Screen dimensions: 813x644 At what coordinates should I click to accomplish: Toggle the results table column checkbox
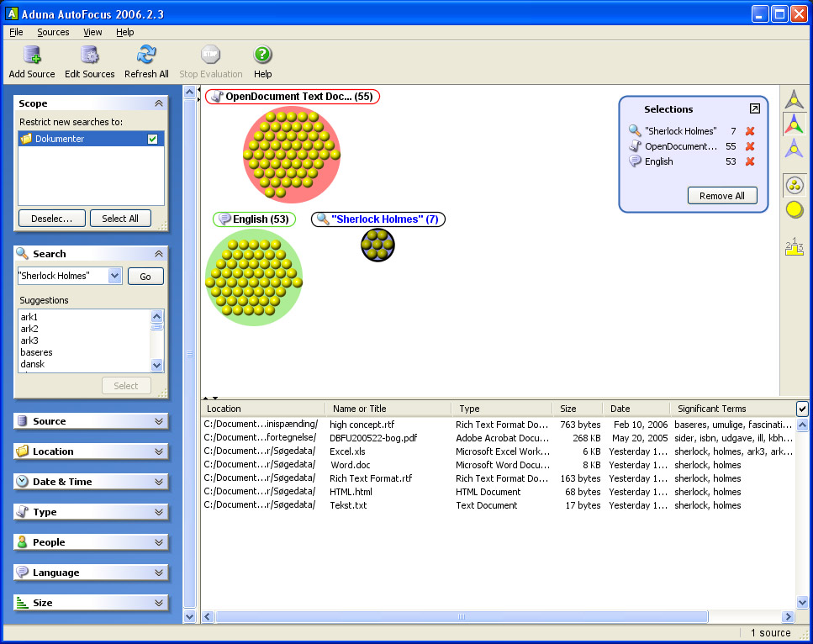point(802,409)
